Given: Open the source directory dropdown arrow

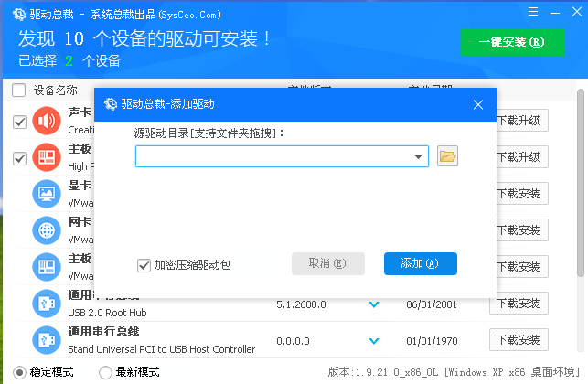Looking at the screenshot, I should click(x=418, y=156).
